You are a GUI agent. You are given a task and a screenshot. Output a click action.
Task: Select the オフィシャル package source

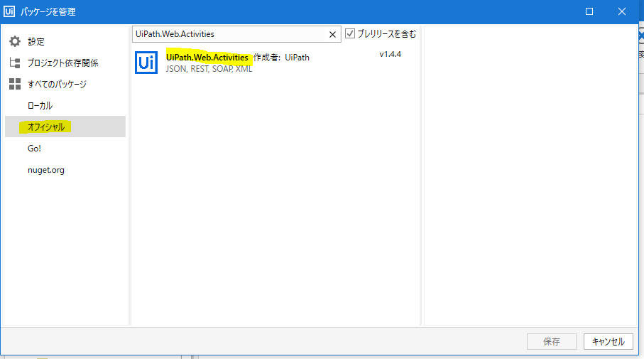(65, 127)
